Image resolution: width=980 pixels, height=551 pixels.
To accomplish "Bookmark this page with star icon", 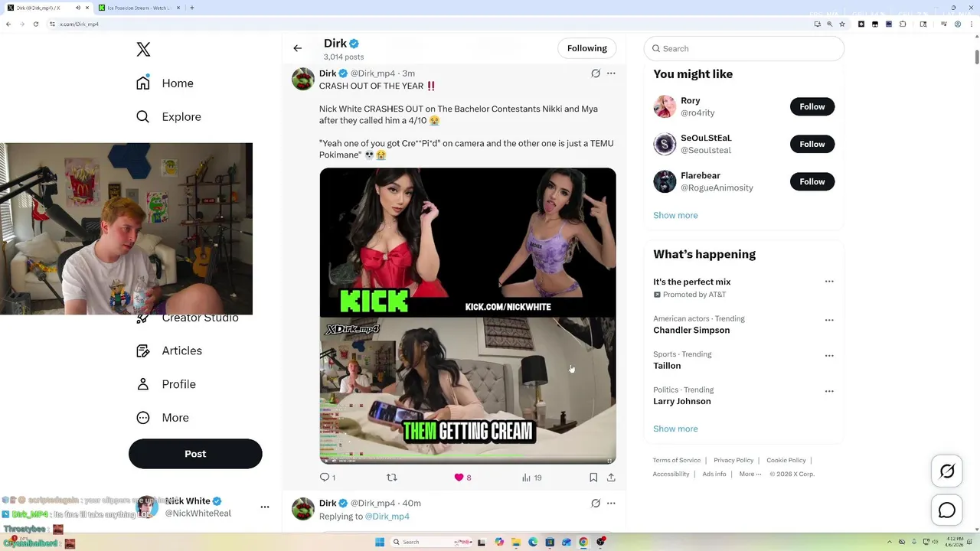I will click(x=842, y=24).
